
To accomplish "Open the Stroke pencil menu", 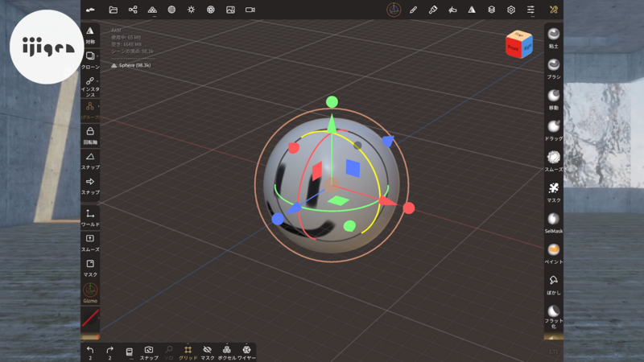I will (x=413, y=10).
